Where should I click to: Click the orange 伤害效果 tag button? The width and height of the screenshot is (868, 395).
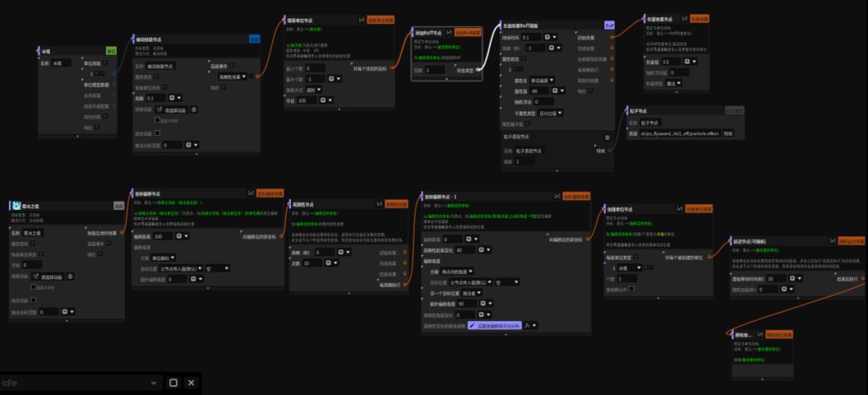[700, 19]
